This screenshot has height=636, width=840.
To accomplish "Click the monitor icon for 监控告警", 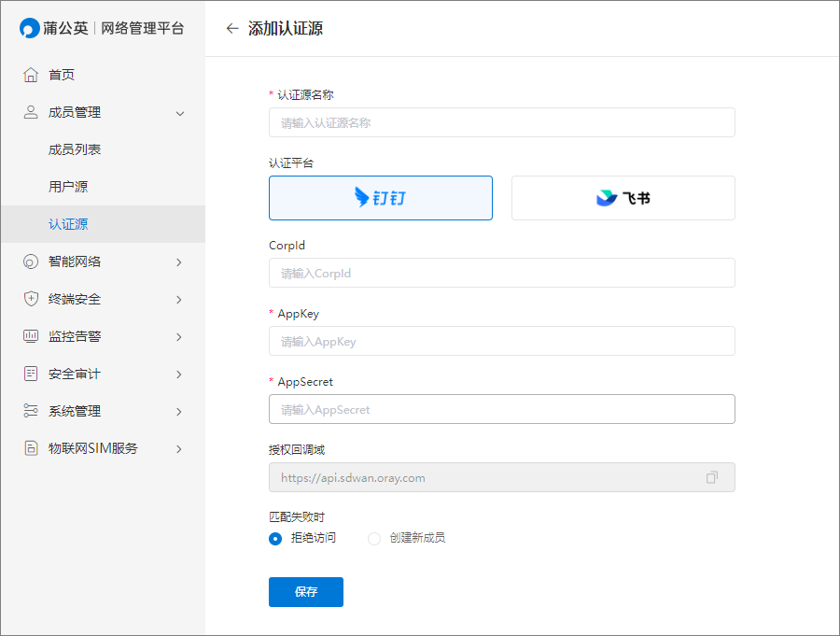I will point(31,336).
